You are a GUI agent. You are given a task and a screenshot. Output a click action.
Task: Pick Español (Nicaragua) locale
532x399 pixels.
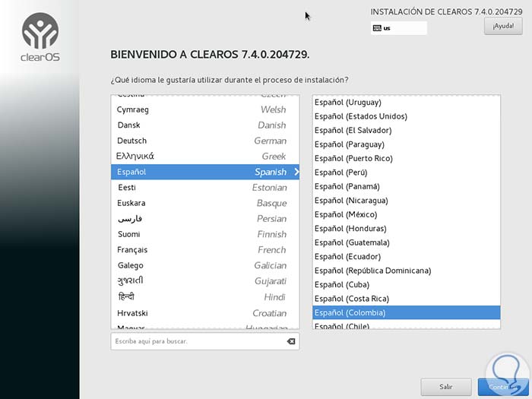[406, 201]
